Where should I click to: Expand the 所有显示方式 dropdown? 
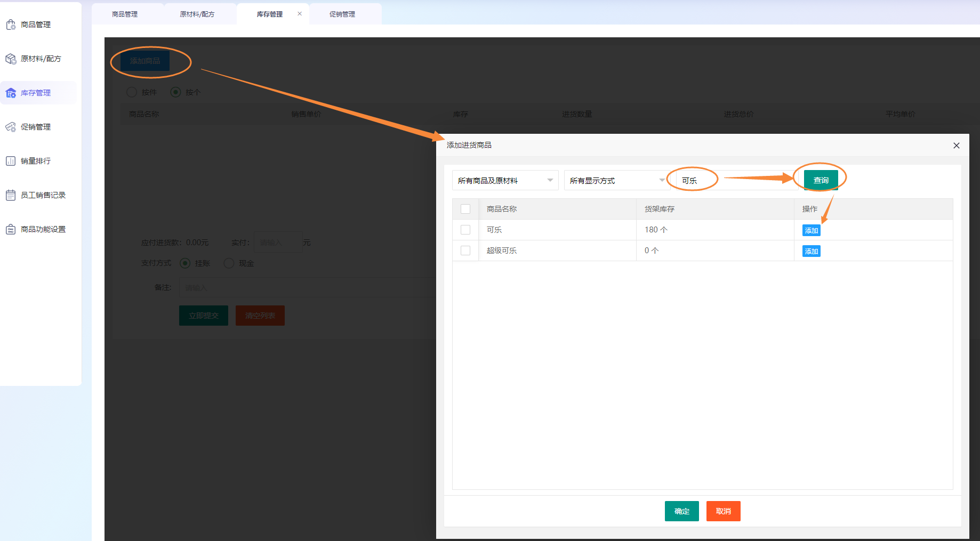616,181
